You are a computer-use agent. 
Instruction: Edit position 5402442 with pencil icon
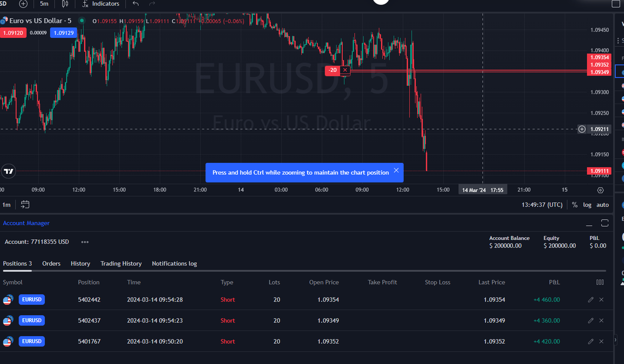click(x=591, y=300)
